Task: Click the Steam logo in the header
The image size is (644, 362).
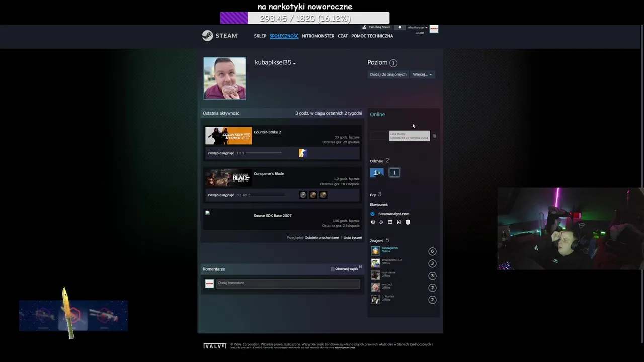Action: point(220,36)
